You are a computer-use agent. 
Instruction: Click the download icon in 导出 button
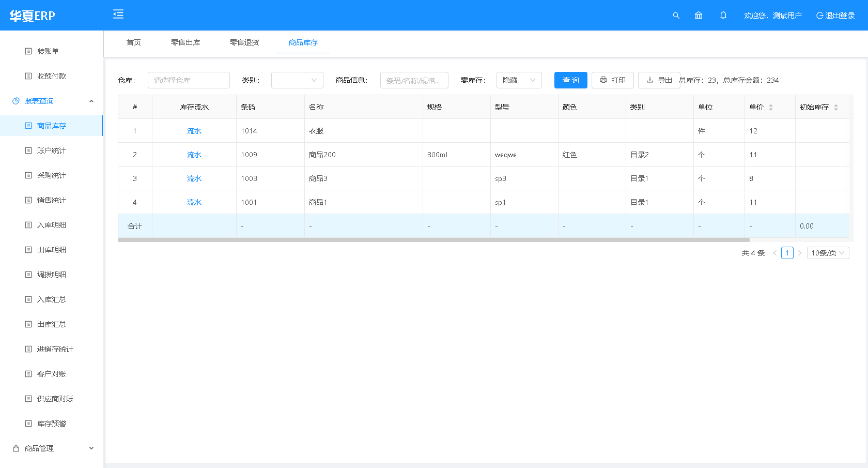tap(650, 80)
